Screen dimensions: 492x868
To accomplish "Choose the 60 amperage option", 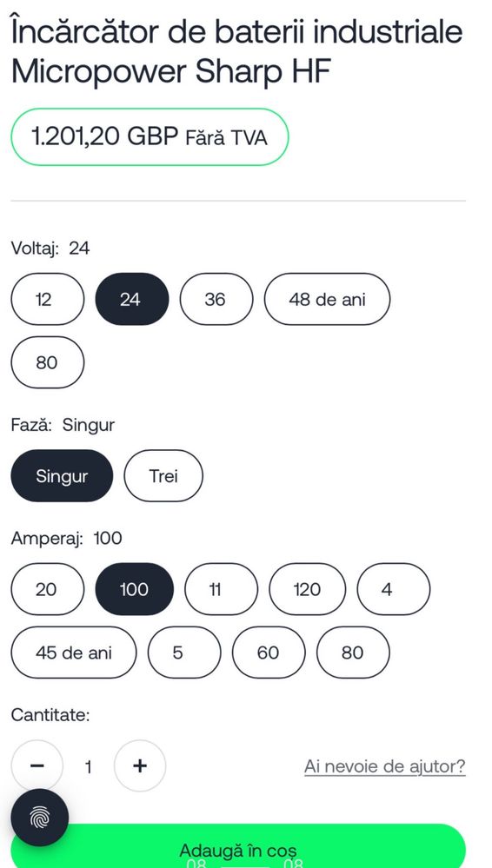I will pyautogui.click(x=268, y=653).
